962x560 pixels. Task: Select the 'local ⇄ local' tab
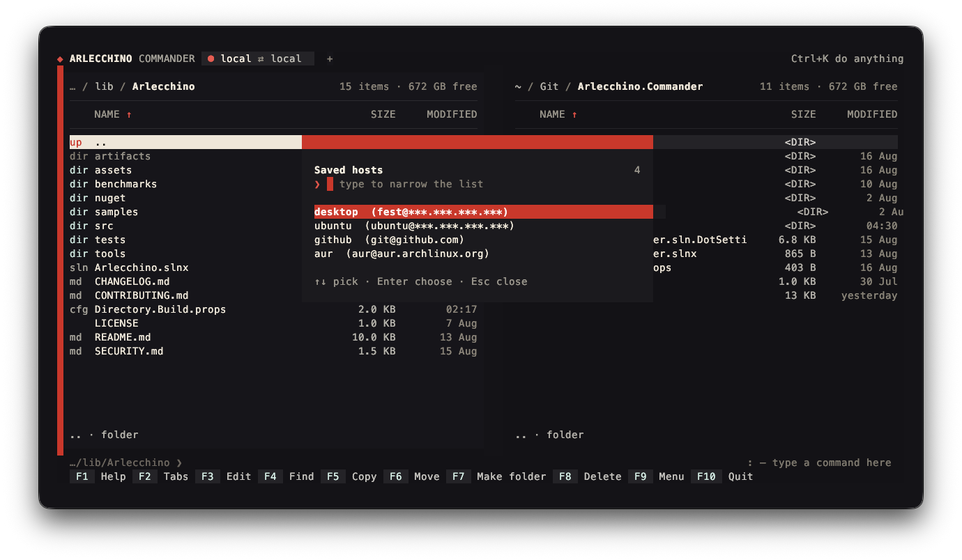pyautogui.click(x=258, y=59)
